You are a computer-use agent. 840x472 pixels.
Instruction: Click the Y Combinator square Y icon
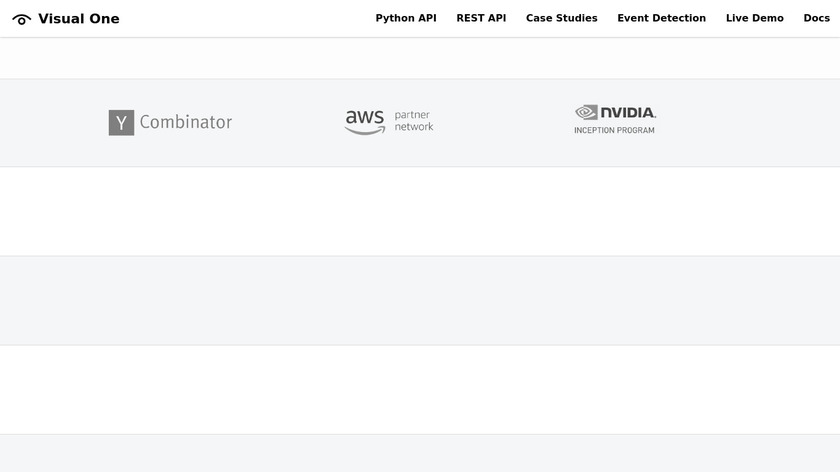point(121,123)
